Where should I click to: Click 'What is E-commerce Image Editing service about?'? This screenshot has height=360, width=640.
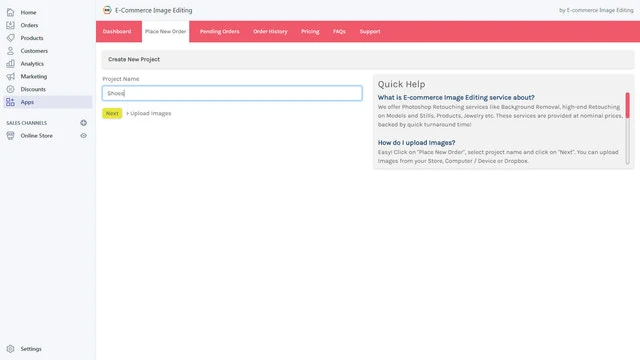pyautogui.click(x=456, y=98)
